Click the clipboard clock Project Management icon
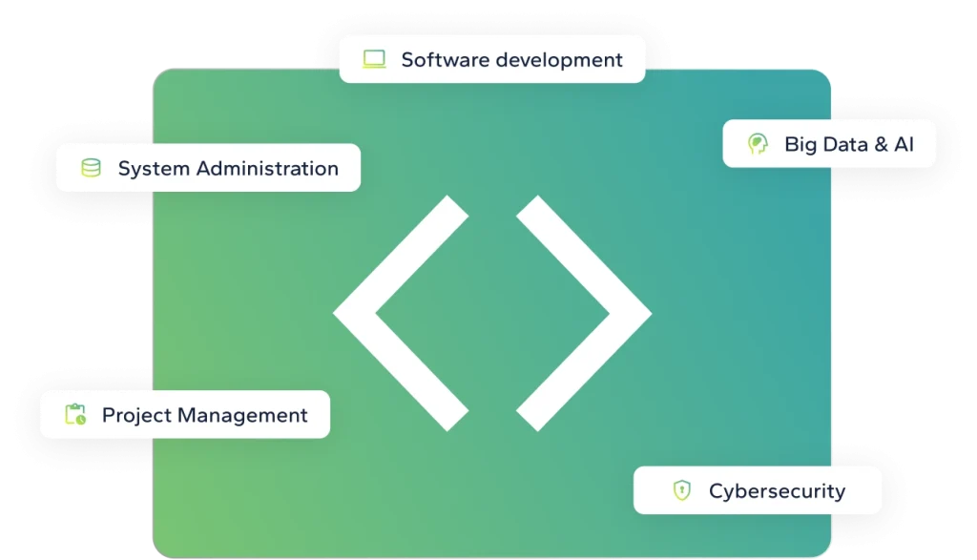The height and width of the screenshot is (560, 977). coord(75,414)
